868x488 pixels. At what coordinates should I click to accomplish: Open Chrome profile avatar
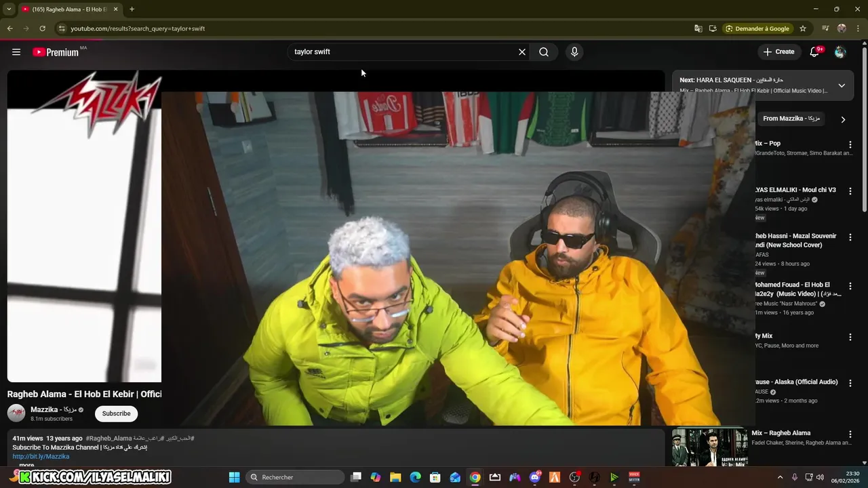[842, 28]
